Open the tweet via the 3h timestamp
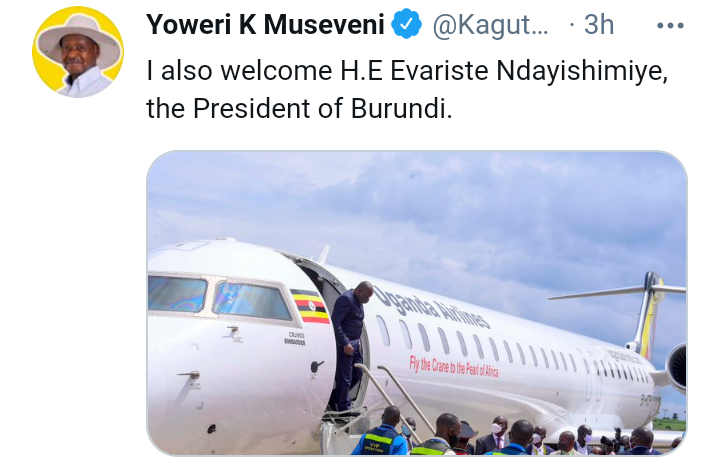This screenshot has height=475, width=720. coord(598,24)
